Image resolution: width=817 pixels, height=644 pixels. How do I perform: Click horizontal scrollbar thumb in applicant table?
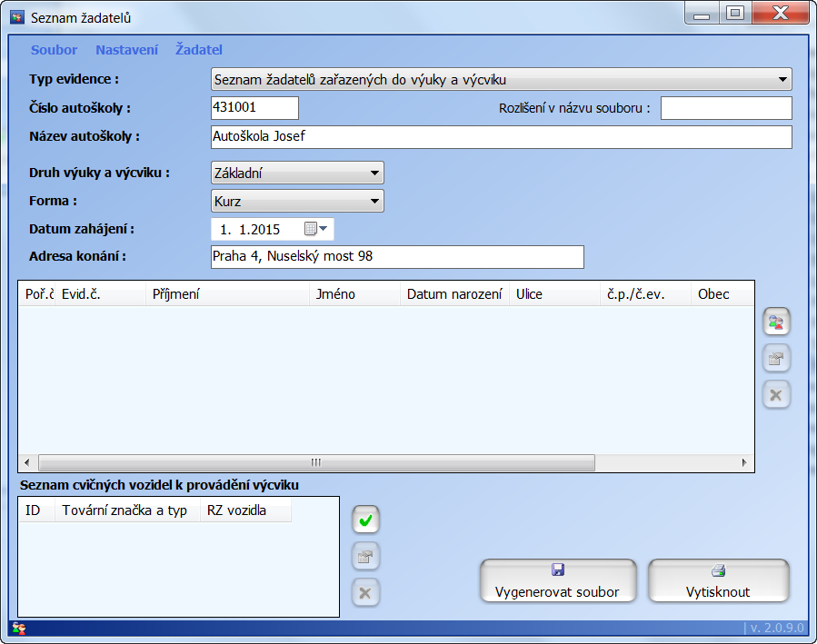(x=316, y=462)
